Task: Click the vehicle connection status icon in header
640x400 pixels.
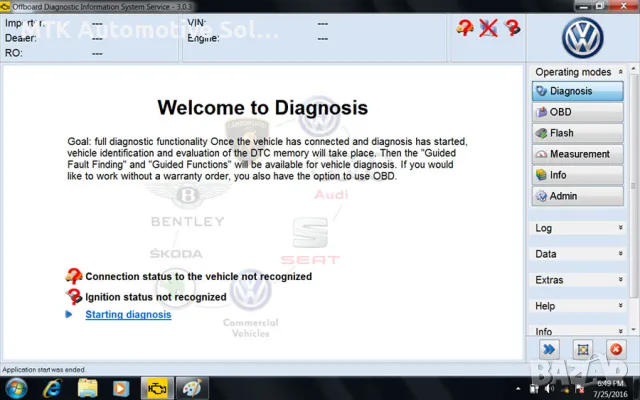Action: pyautogui.click(x=465, y=28)
